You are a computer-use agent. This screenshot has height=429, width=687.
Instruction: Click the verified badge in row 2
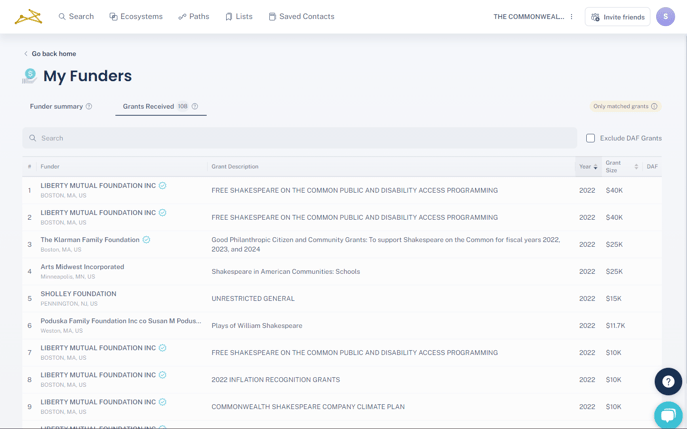click(163, 213)
